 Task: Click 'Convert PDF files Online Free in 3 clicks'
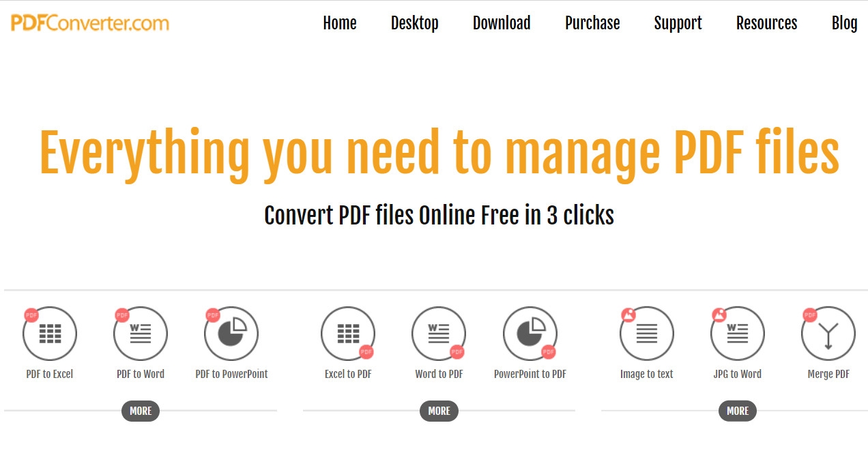[x=439, y=215]
